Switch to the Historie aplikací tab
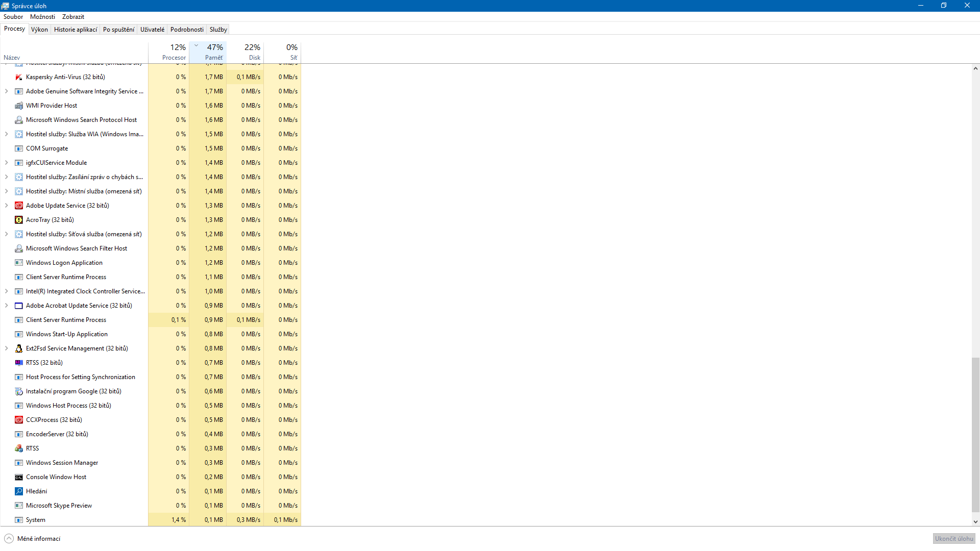This screenshot has height=551, width=980. pyautogui.click(x=76, y=30)
